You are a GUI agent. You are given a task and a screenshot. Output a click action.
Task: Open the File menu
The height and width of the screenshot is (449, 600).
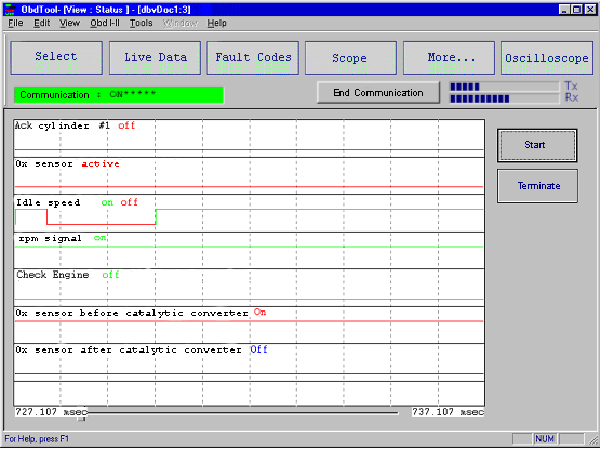(x=16, y=23)
